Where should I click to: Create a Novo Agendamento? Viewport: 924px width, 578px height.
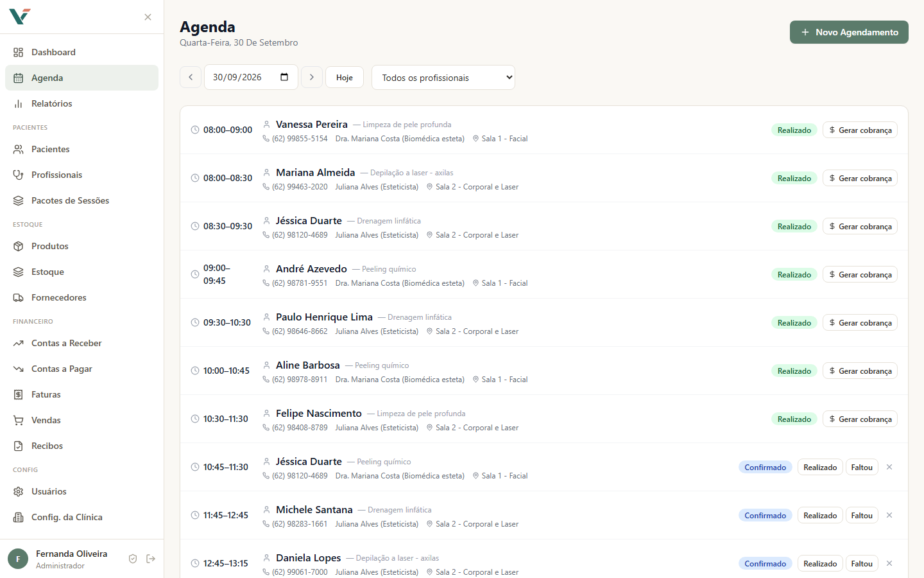tap(849, 32)
